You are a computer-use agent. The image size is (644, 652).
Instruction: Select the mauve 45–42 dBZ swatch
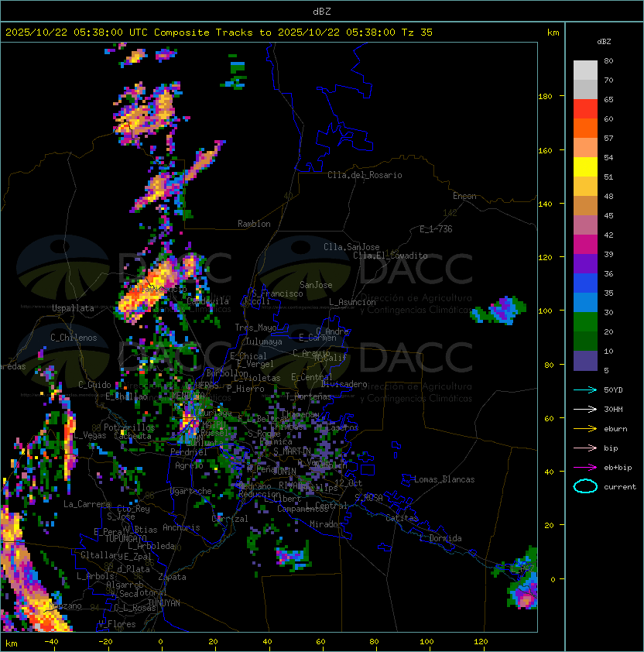point(585,225)
